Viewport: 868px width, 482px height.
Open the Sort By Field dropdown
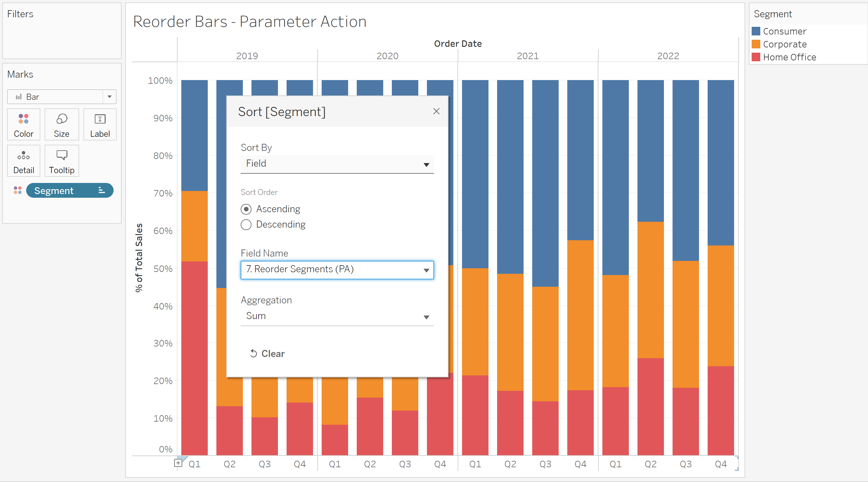coord(337,164)
